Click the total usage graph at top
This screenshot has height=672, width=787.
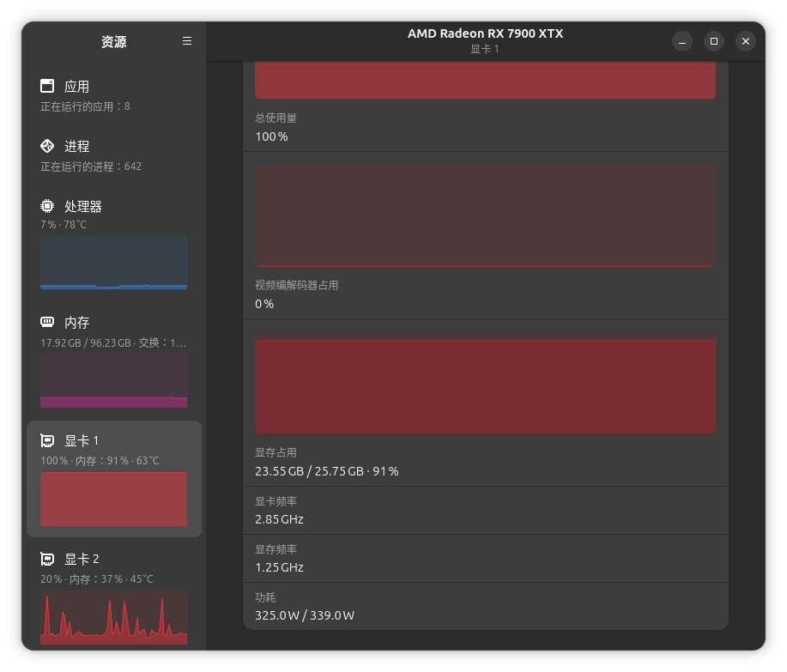point(486,81)
